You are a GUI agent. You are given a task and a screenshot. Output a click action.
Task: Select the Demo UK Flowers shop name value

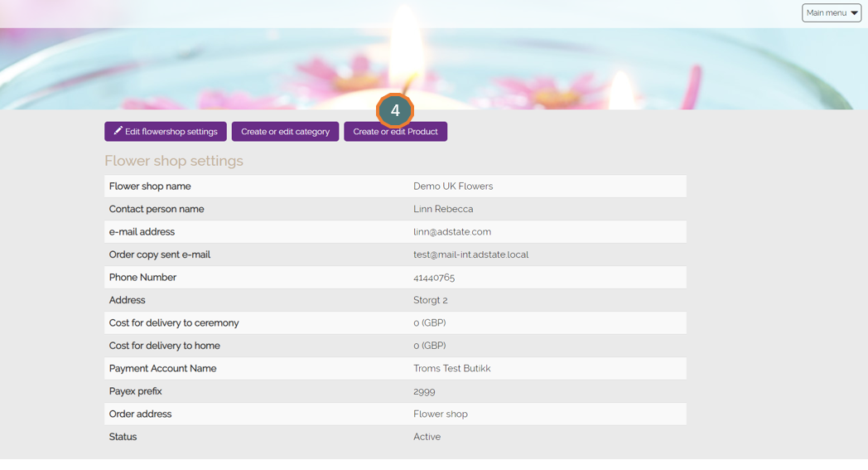452,187
